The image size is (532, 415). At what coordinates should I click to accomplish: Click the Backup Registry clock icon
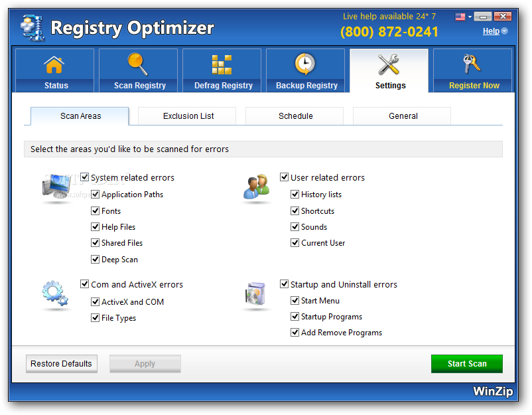(305, 64)
